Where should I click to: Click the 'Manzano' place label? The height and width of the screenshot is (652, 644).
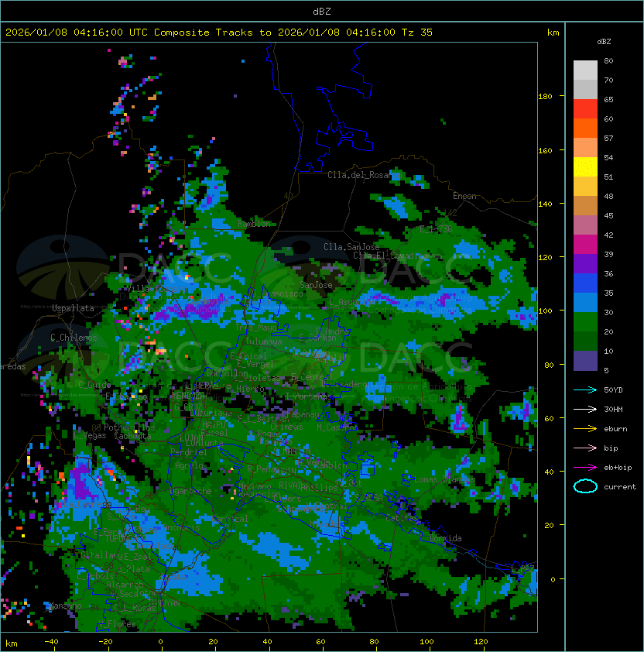65,606
